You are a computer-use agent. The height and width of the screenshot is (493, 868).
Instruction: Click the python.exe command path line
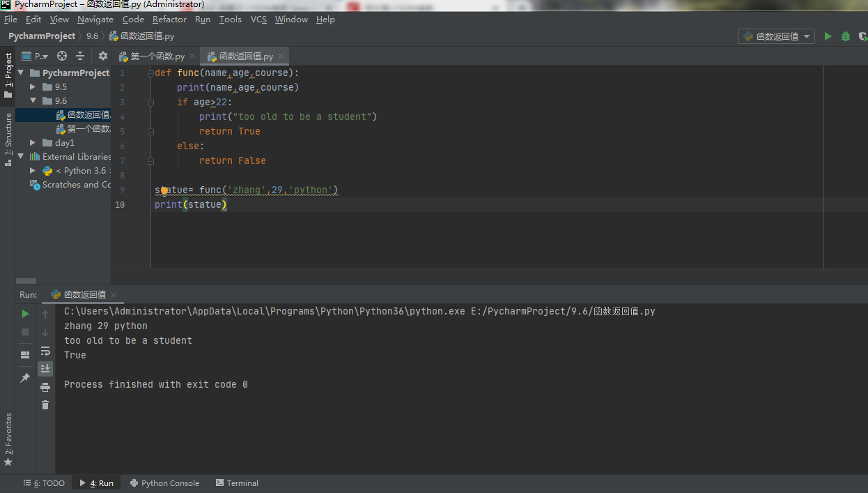coord(359,311)
